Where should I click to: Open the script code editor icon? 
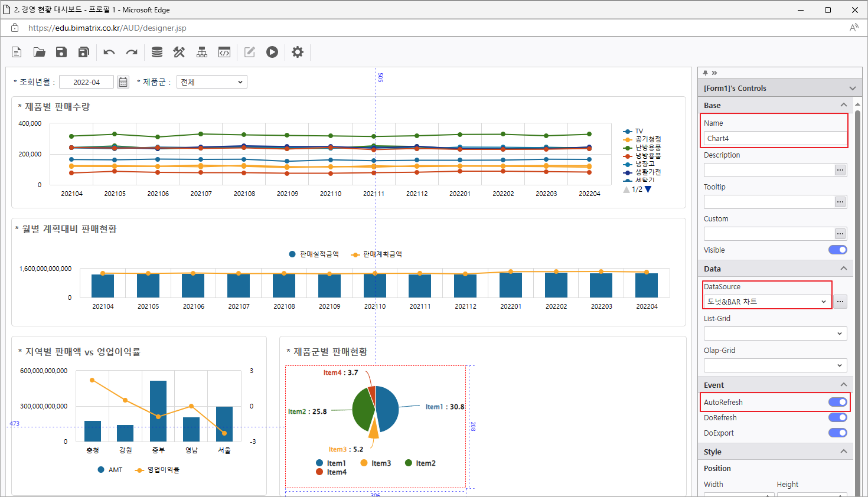coord(224,52)
